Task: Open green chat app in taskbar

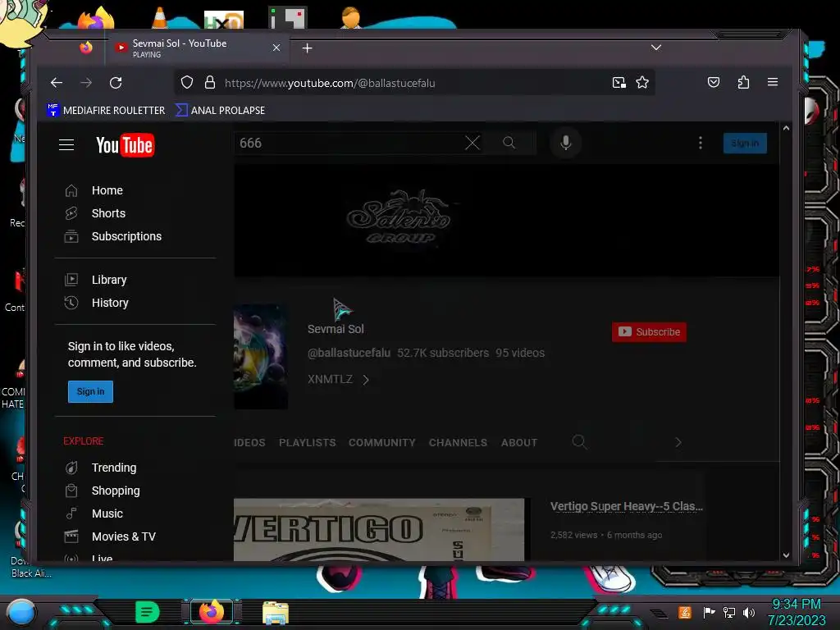Action: (147, 612)
